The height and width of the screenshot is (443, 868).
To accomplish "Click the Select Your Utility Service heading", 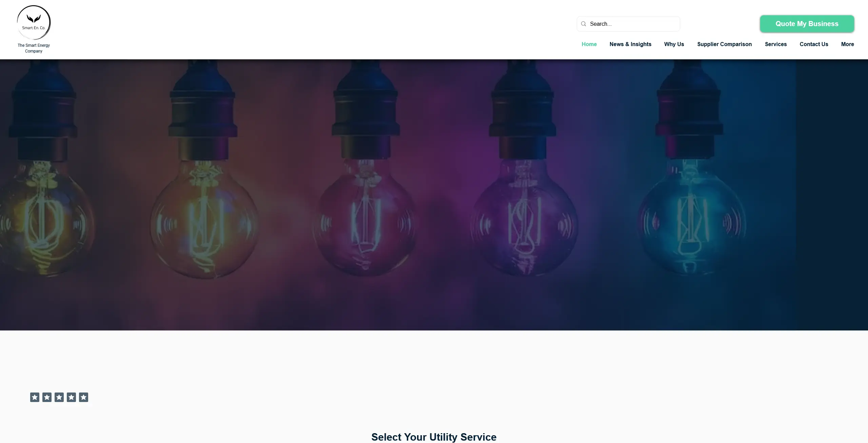I will pyautogui.click(x=434, y=437).
